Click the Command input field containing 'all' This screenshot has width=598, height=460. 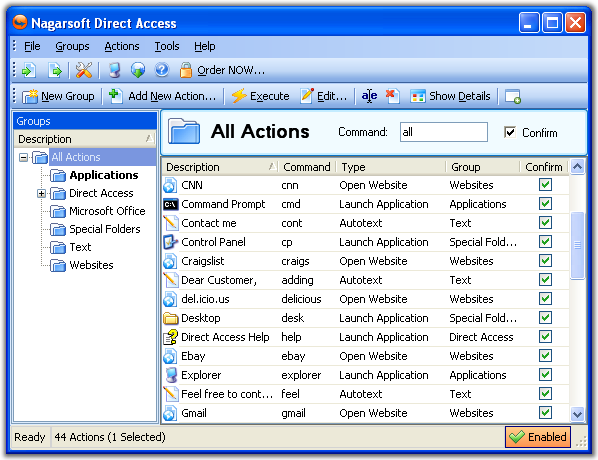[x=444, y=132]
